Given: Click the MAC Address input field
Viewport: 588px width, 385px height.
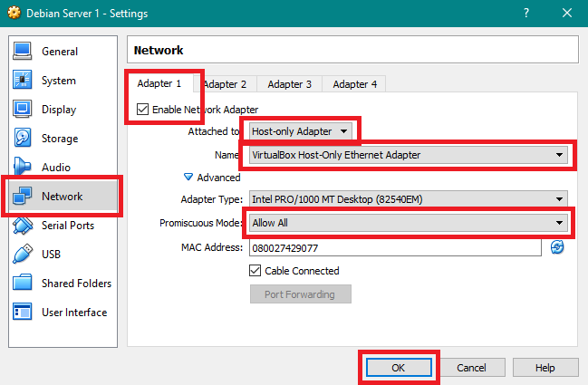Looking at the screenshot, I should click(x=395, y=248).
